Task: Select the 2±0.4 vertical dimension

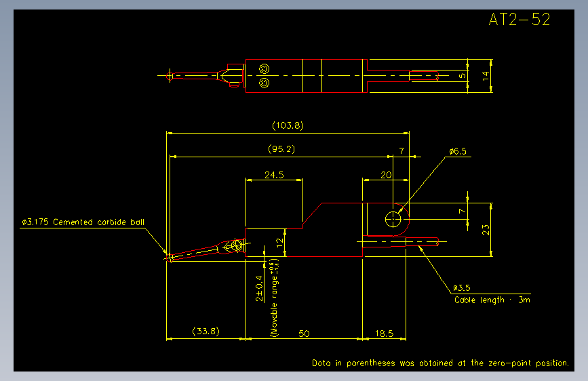Action: pyautogui.click(x=259, y=289)
